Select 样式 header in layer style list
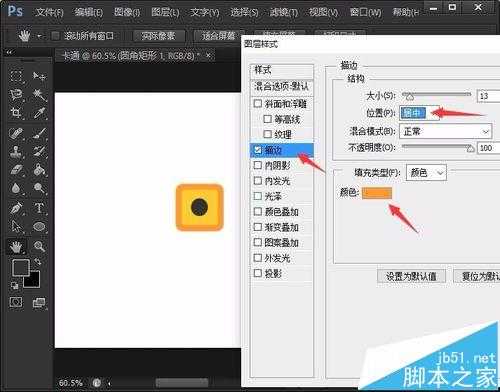 282,70
